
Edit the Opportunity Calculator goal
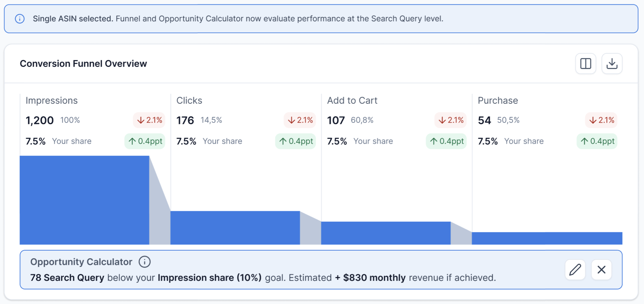pos(575,270)
